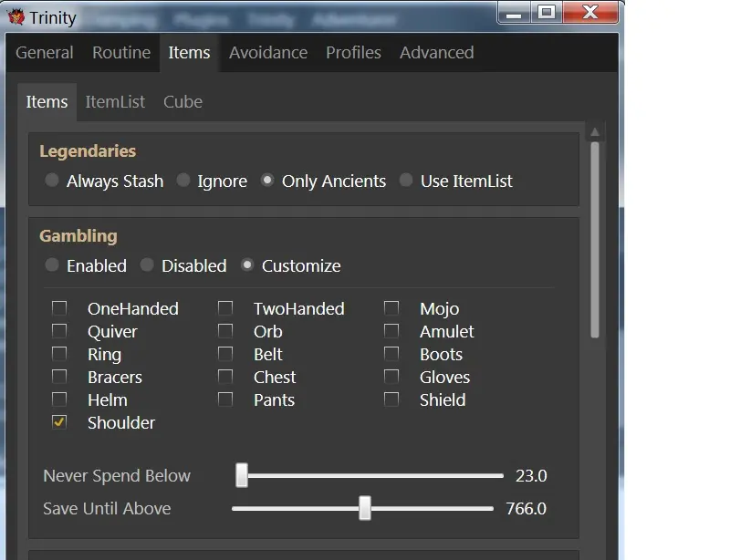
Task: Open the Cube sub-tab
Action: tap(182, 101)
